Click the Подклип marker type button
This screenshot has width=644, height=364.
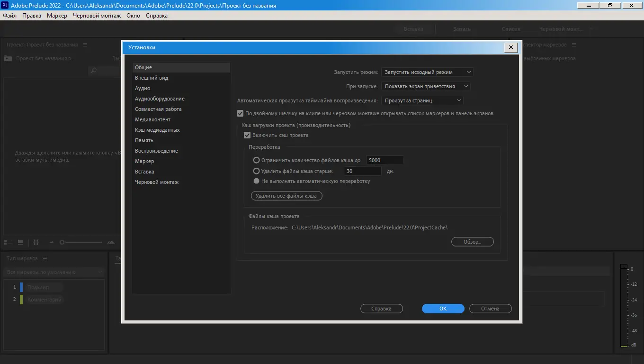coord(45,287)
